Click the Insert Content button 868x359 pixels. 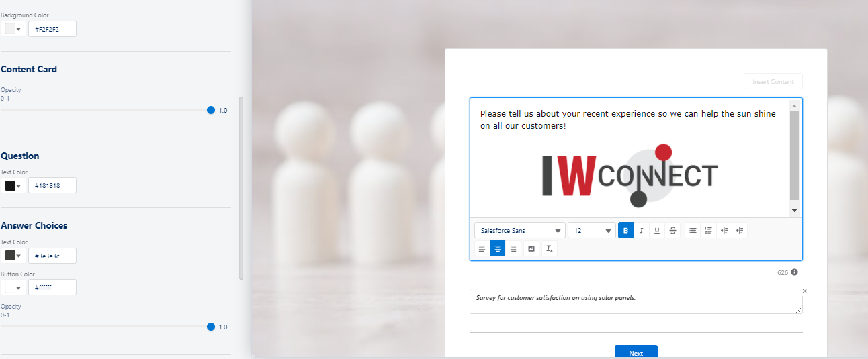[773, 82]
